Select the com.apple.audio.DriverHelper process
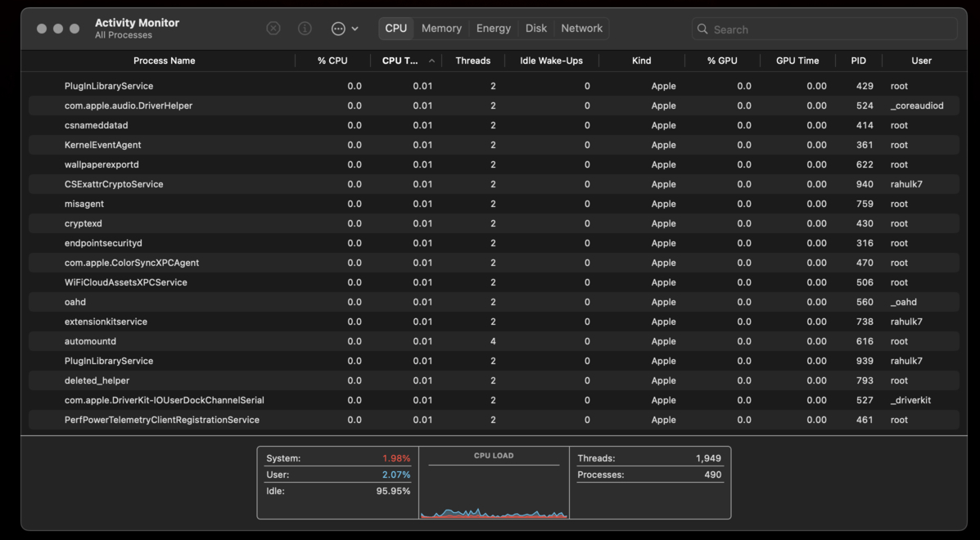980x540 pixels. pyautogui.click(x=494, y=106)
